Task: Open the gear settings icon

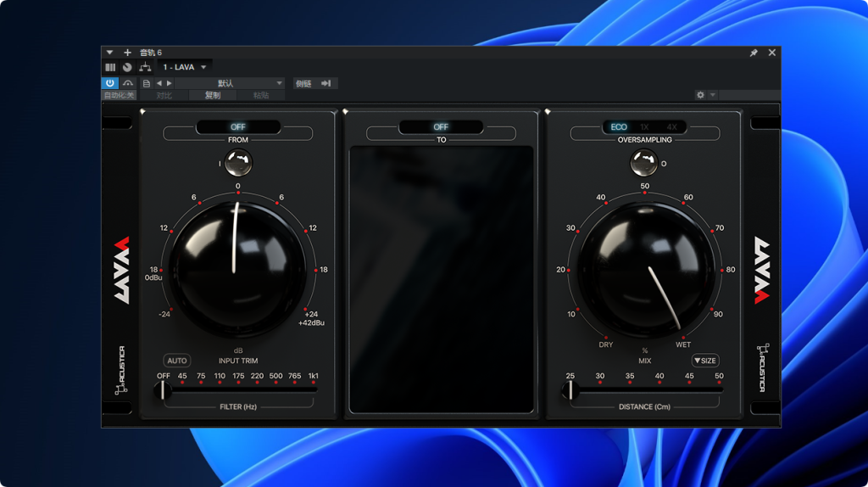Action: (x=700, y=95)
